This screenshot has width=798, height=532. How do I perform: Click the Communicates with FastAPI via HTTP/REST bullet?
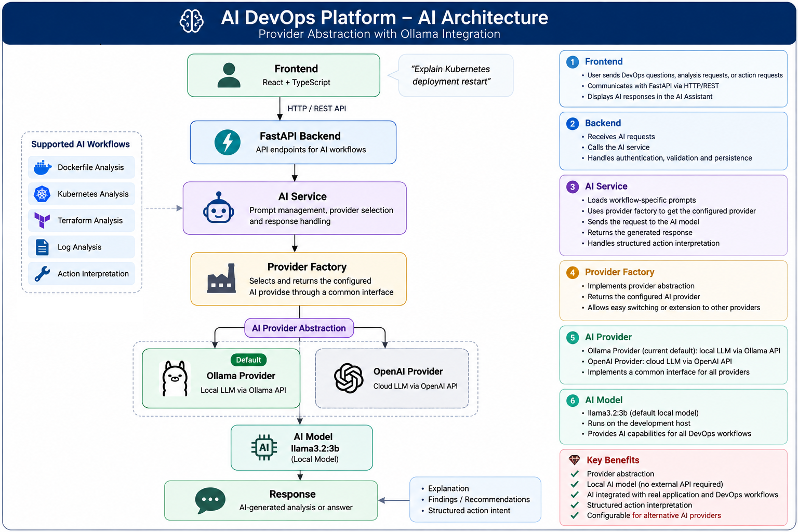[x=653, y=86]
